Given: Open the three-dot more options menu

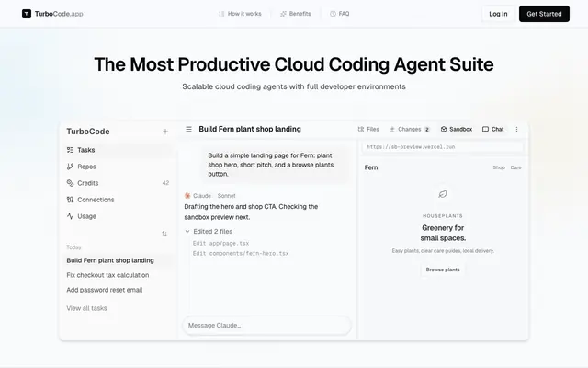Looking at the screenshot, I should [516, 129].
